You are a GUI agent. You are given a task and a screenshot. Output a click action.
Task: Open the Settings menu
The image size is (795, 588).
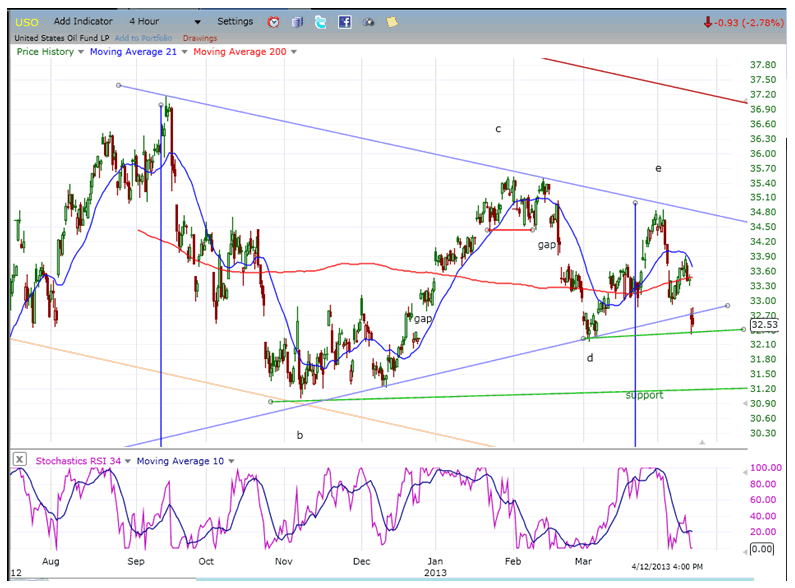pos(235,21)
